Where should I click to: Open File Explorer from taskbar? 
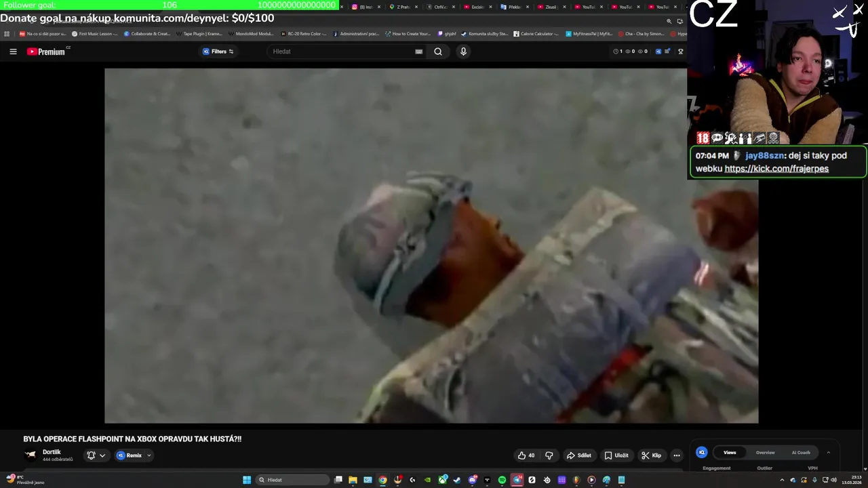(x=353, y=480)
